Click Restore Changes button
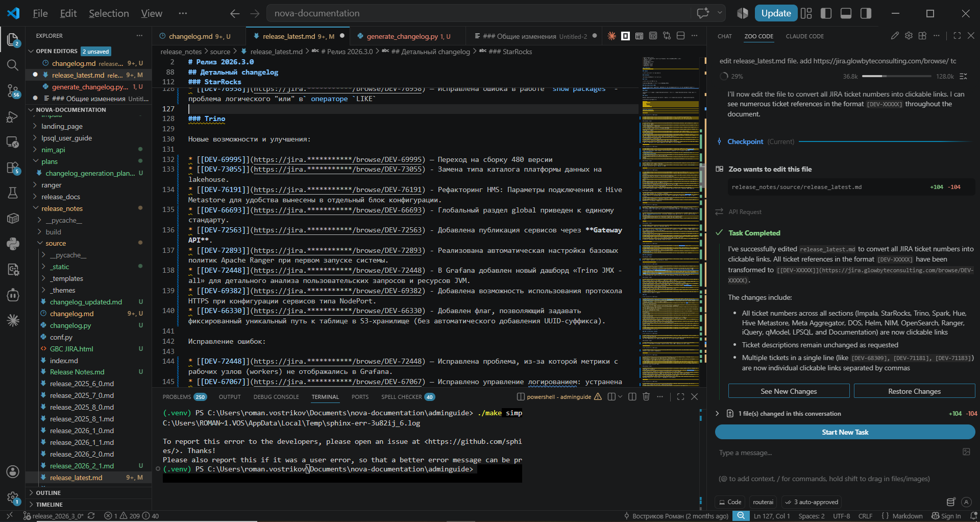The width and height of the screenshot is (980, 522). point(914,391)
